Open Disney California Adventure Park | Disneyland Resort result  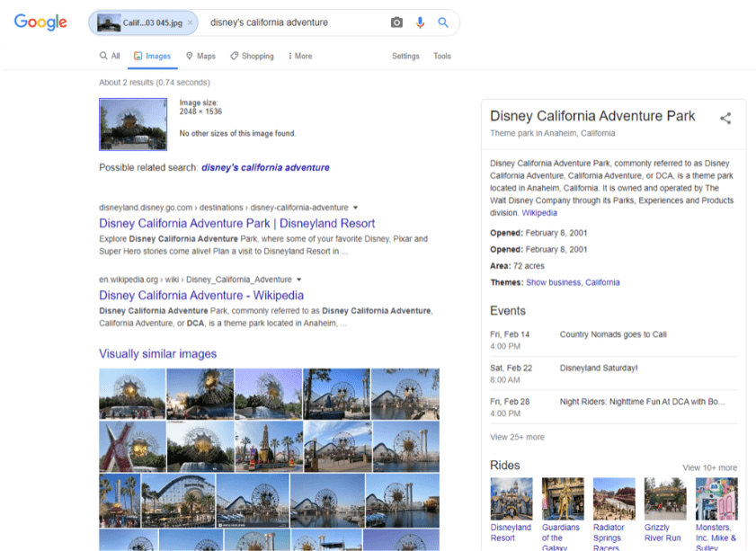[236, 223]
